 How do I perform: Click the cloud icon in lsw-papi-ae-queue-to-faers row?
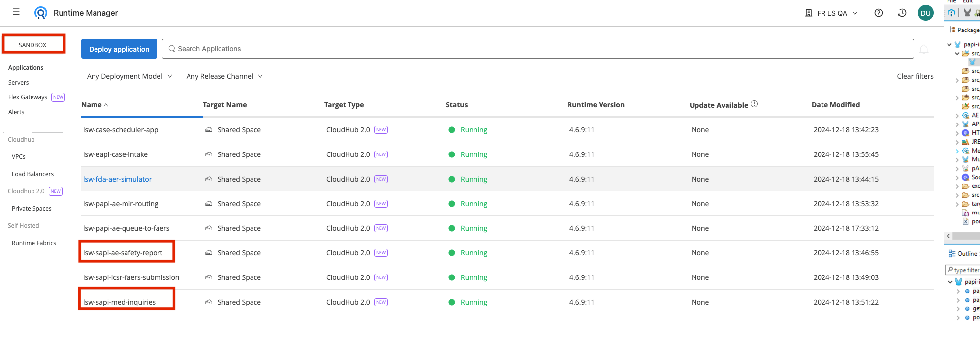(209, 228)
